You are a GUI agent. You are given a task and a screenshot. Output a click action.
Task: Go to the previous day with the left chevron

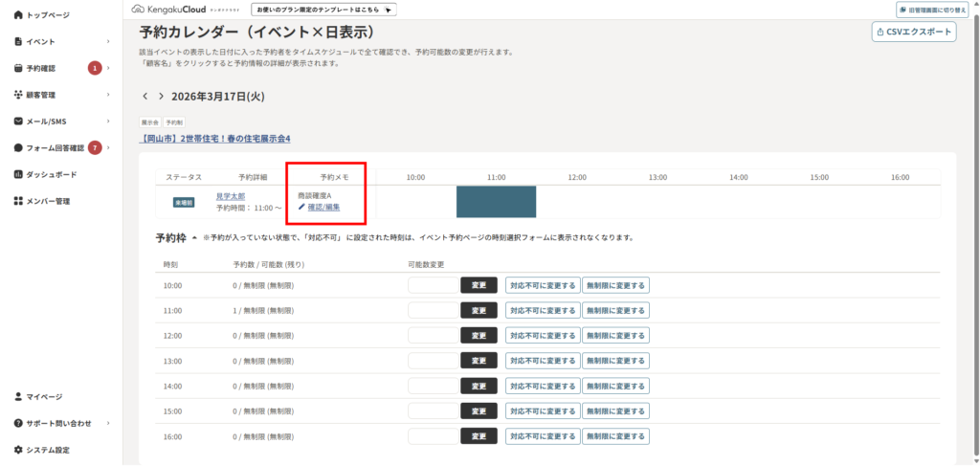click(x=145, y=97)
